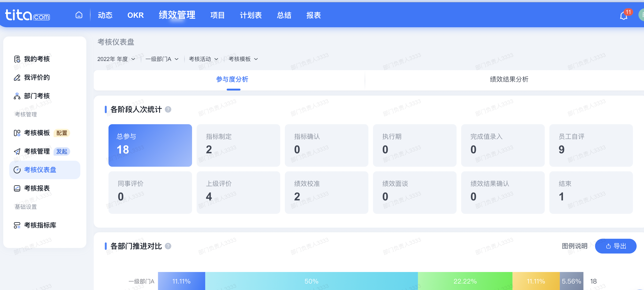Click the 考核管理 paper plane icon
This screenshot has height=290, width=644.
[x=17, y=151]
